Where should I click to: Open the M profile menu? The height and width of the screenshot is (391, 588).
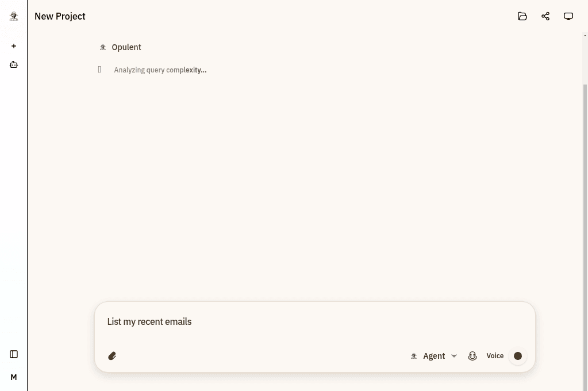(13, 377)
